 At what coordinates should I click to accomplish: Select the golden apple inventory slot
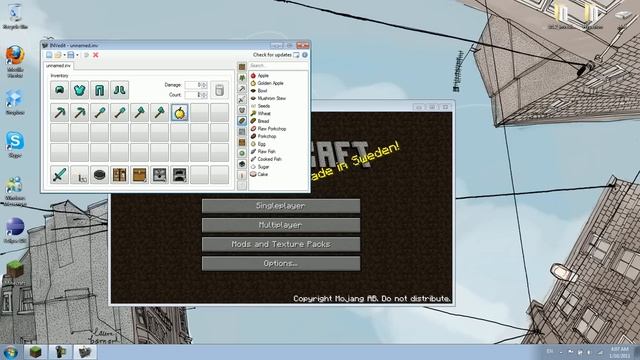[179, 113]
